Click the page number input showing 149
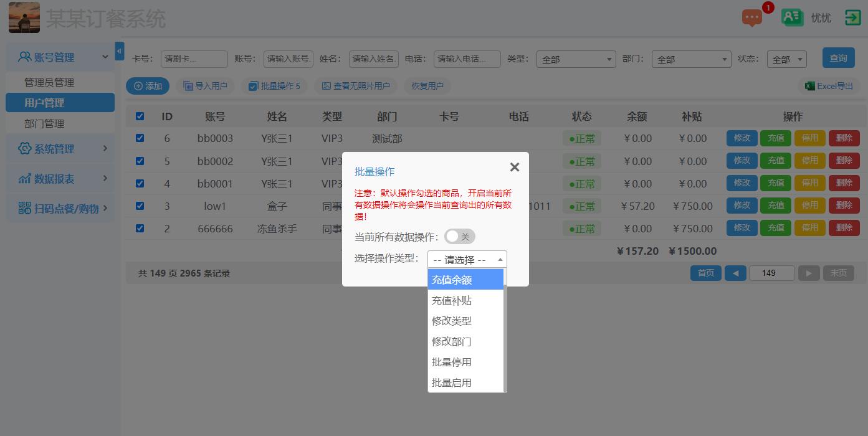 tap(771, 273)
